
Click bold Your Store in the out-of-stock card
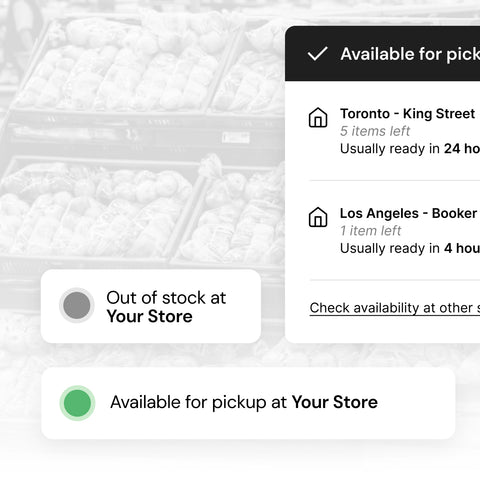149,316
